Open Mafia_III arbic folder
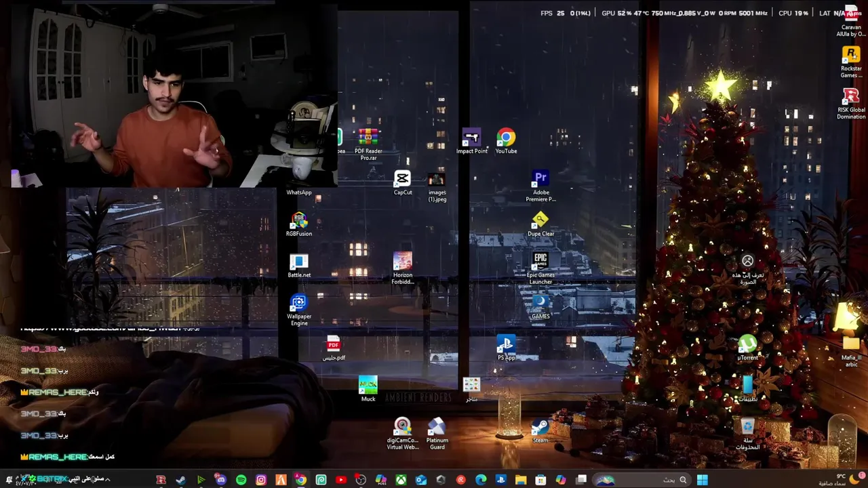This screenshot has width=868, height=488. tap(851, 352)
